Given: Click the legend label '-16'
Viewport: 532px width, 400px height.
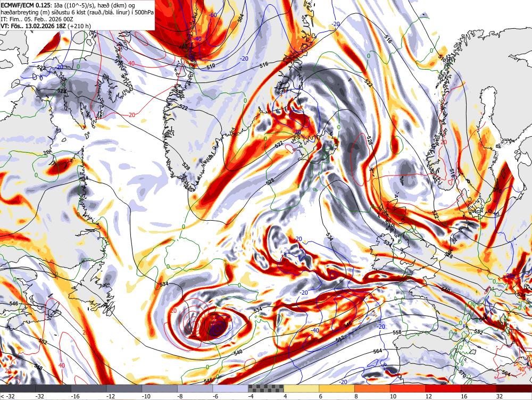Looking at the screenshot, I should [x=75, y=396].
